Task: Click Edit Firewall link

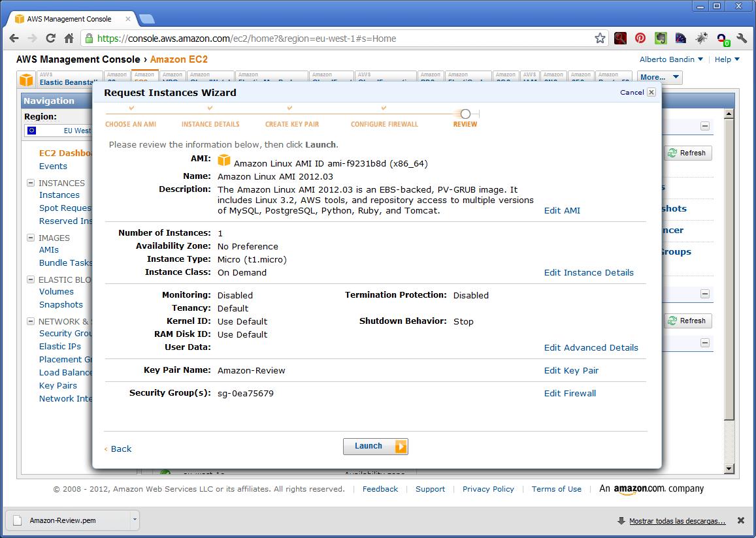Action: (x=570, y=394)
